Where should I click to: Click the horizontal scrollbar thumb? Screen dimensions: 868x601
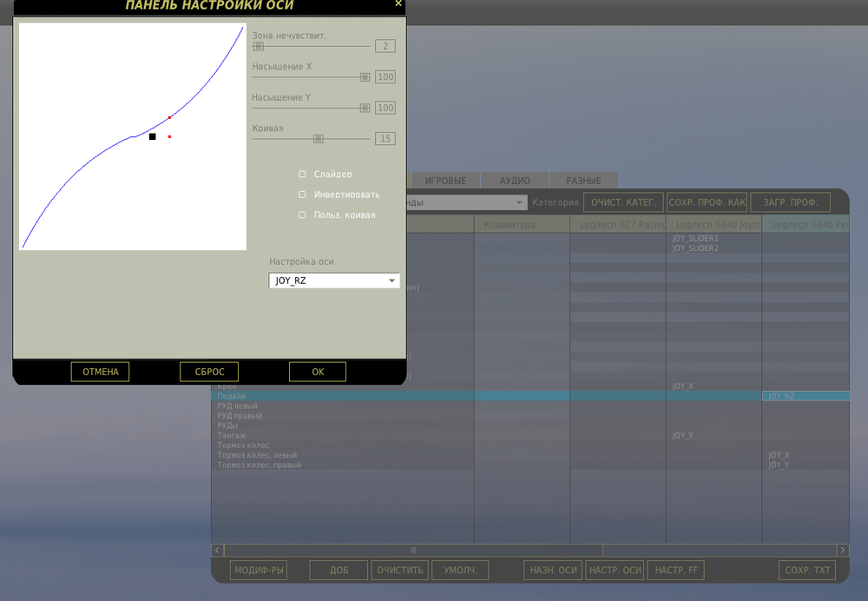click(x=413, y=550)
